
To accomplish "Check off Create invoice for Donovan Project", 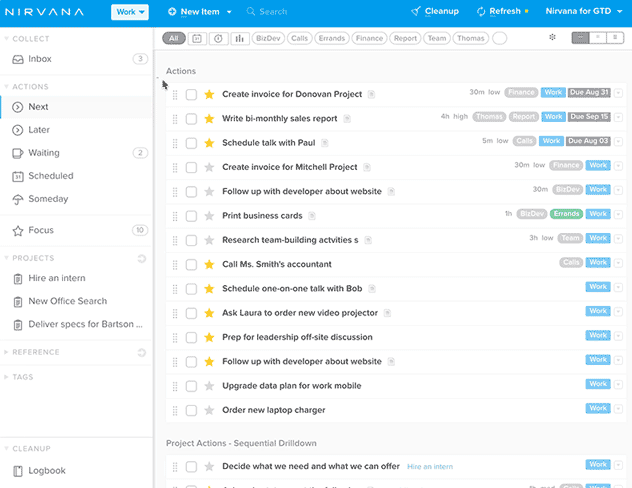I will tap(191, 94).
